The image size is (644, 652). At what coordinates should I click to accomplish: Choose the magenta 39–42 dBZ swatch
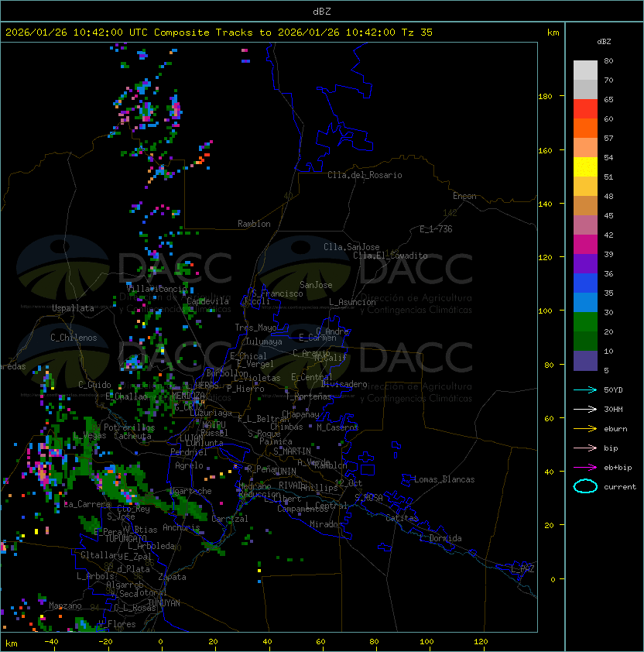coord(585,245)
